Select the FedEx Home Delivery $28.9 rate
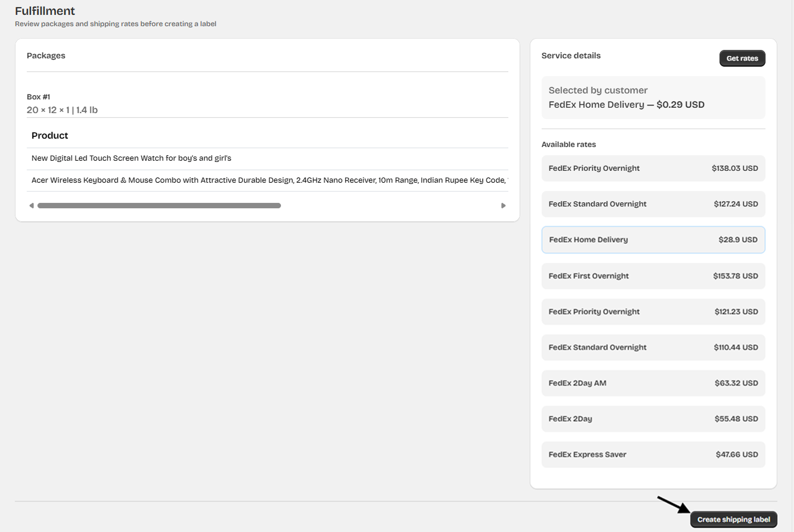 [653, 240]
